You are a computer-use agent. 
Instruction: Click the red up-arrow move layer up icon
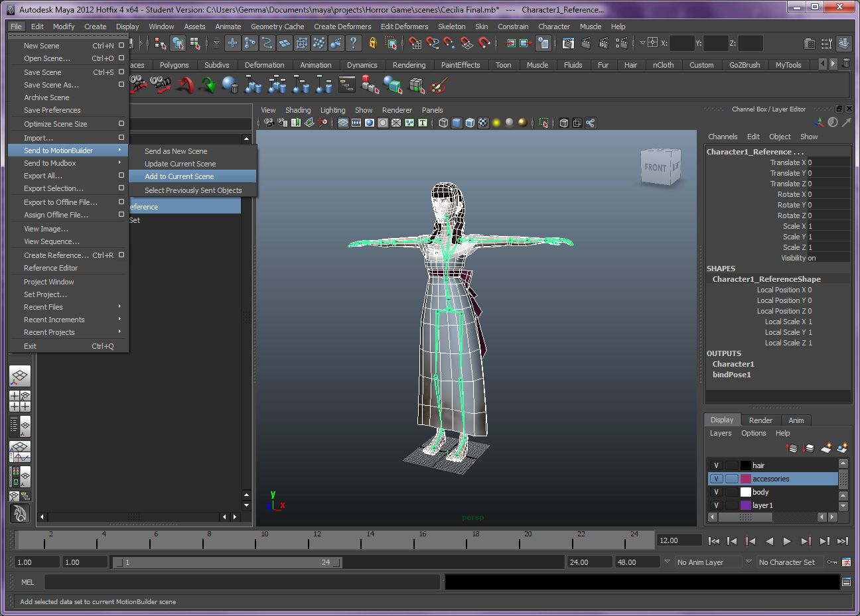coord(790,448)
